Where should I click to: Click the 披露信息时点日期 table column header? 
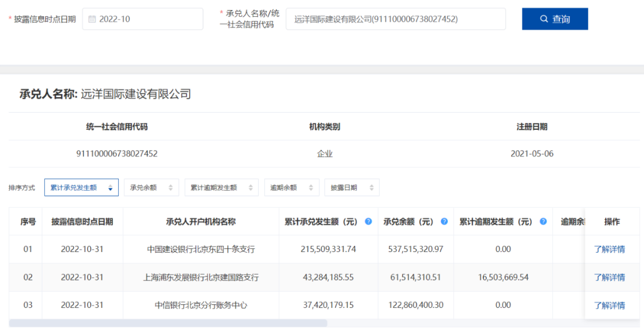click(82, 222)
